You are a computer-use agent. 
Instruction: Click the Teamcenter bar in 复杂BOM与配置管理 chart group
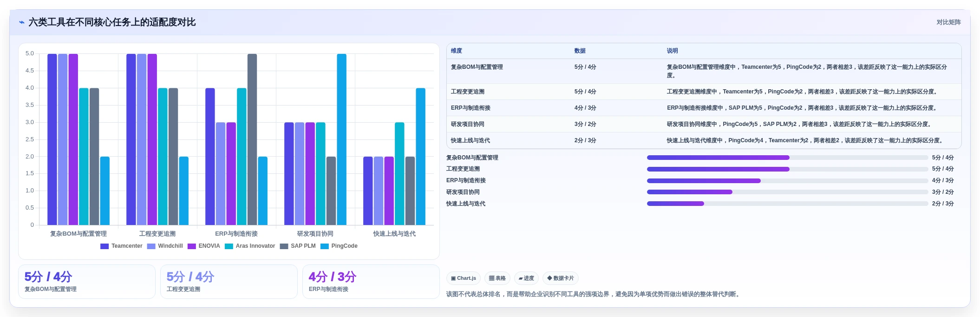click(x=52, y=139)
